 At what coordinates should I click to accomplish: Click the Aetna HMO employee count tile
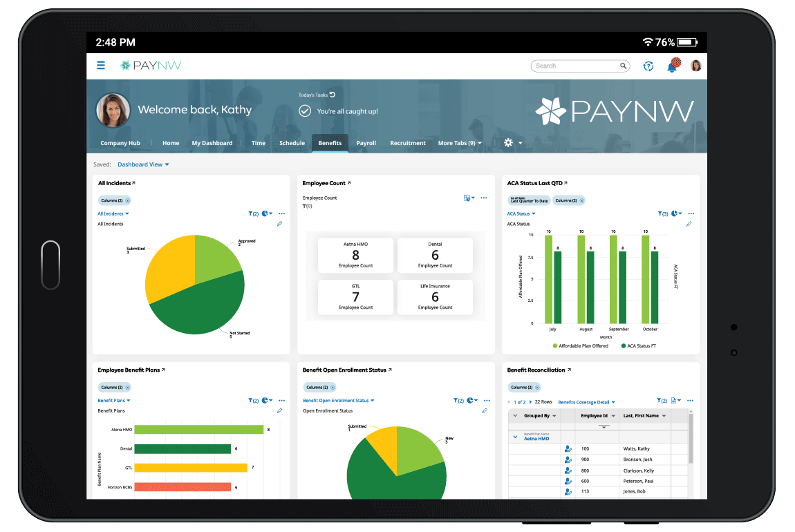tap(355, 256)
